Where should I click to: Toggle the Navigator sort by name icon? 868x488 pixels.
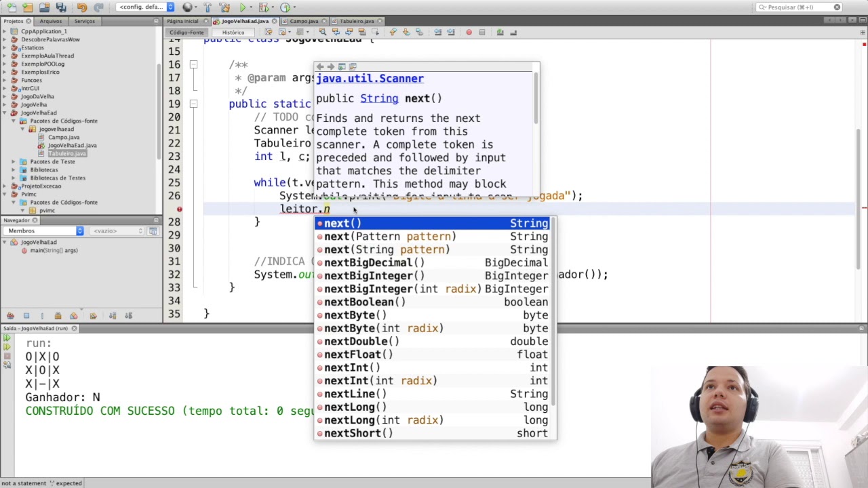point(113,316)
